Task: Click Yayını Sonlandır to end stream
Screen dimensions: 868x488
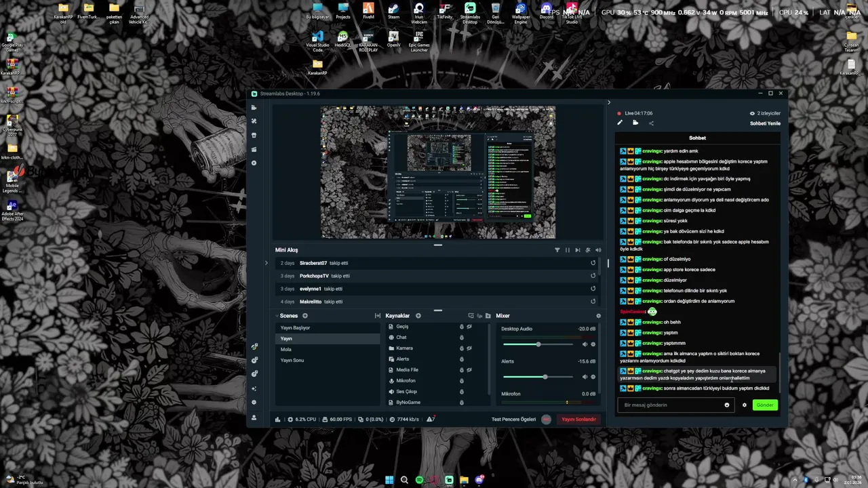Action: [x=578, y=420]
